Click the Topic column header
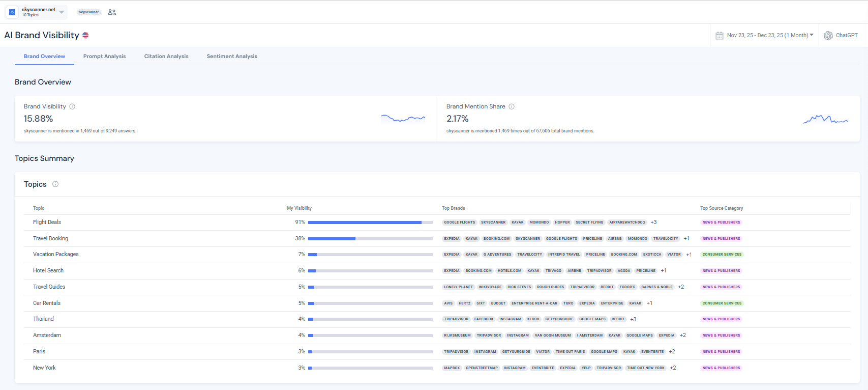The height and width of the screenshot is (390, 868). (39, 208)
